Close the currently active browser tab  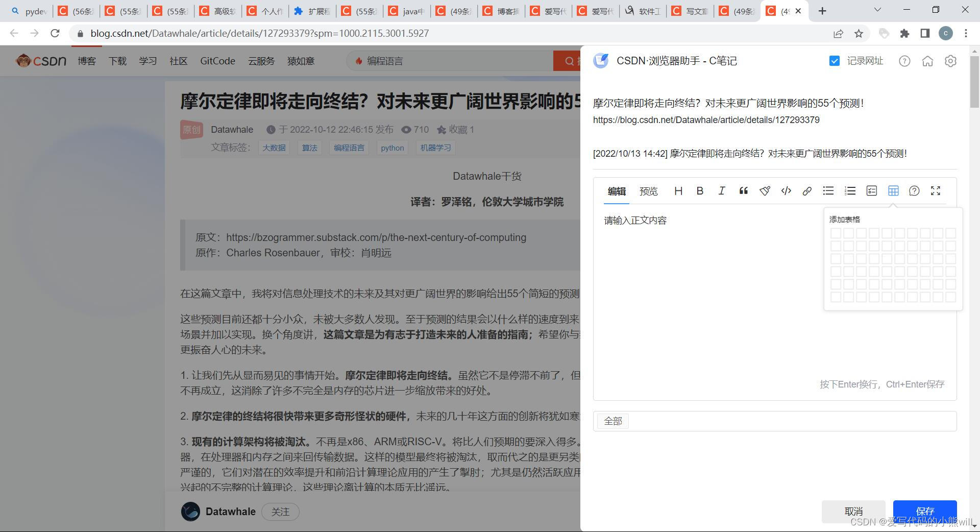pos(798,11)
